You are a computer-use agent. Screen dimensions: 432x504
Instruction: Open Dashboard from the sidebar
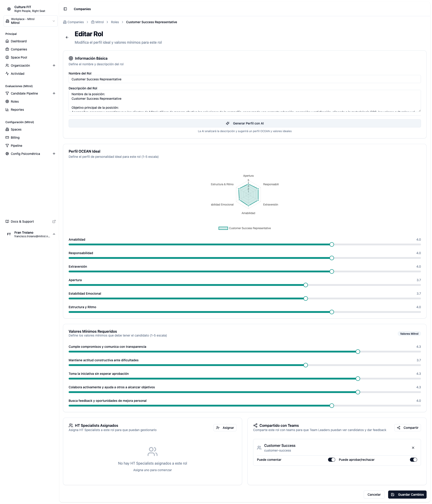[x=18, y=41]
